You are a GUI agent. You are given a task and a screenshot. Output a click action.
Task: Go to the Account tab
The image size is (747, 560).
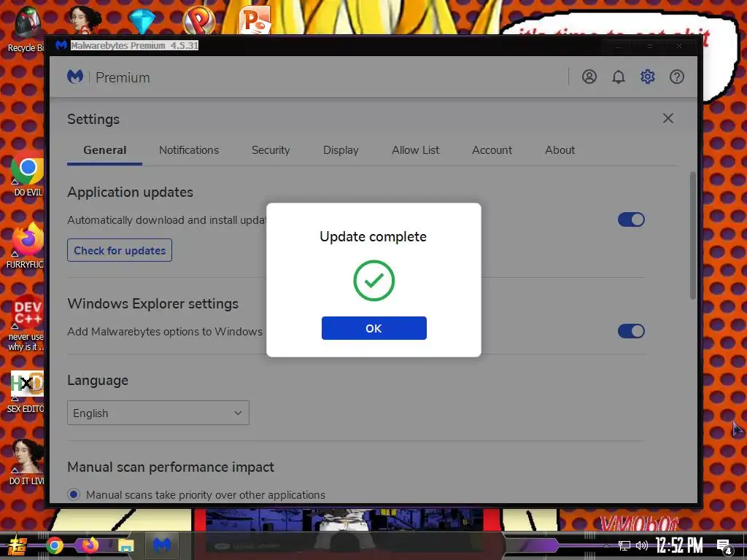pos(492,150)
